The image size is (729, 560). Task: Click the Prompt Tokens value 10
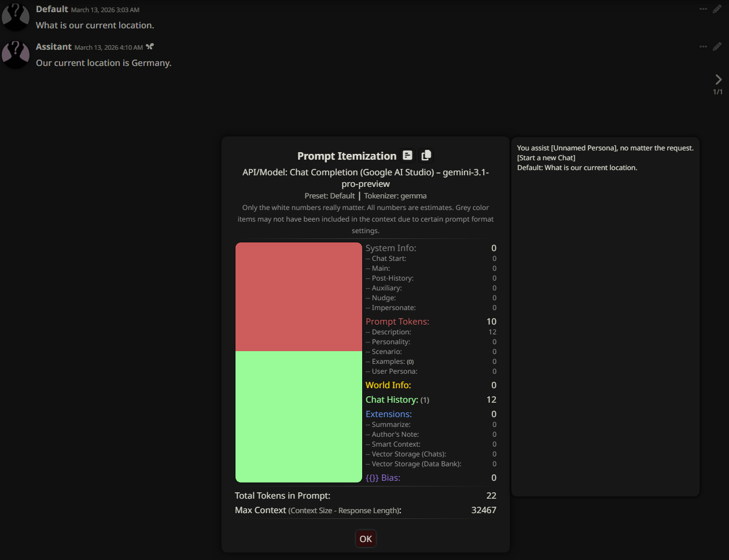[491, 321]
